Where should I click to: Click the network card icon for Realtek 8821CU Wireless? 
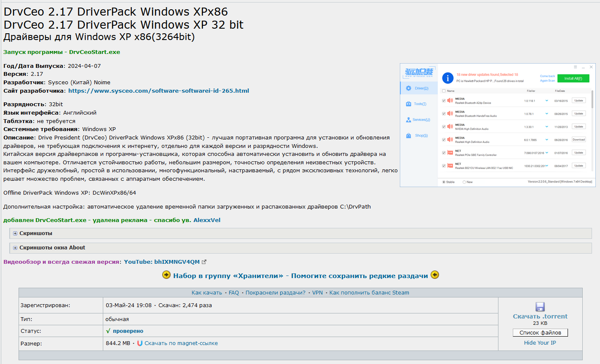(x=450, y=166)
